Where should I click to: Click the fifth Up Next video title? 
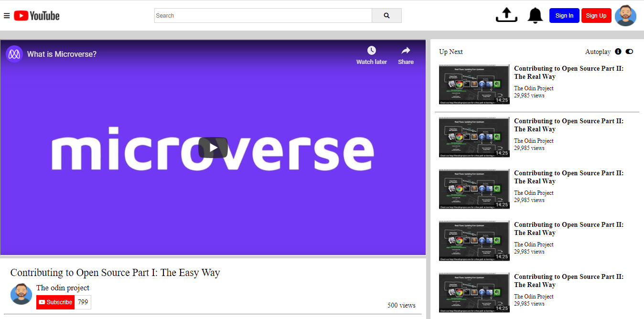(569, 281)
